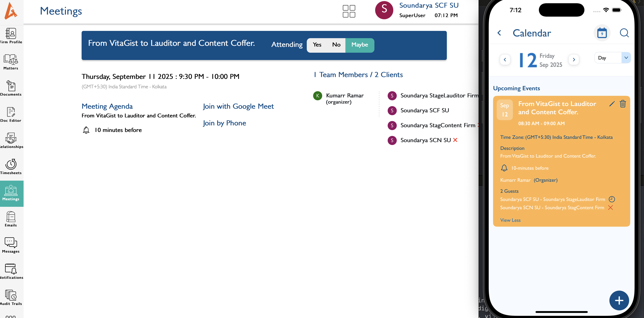The image size is (644, 318).
Task: Go to next day with right chevron
Action: click(x=574, y=60)
